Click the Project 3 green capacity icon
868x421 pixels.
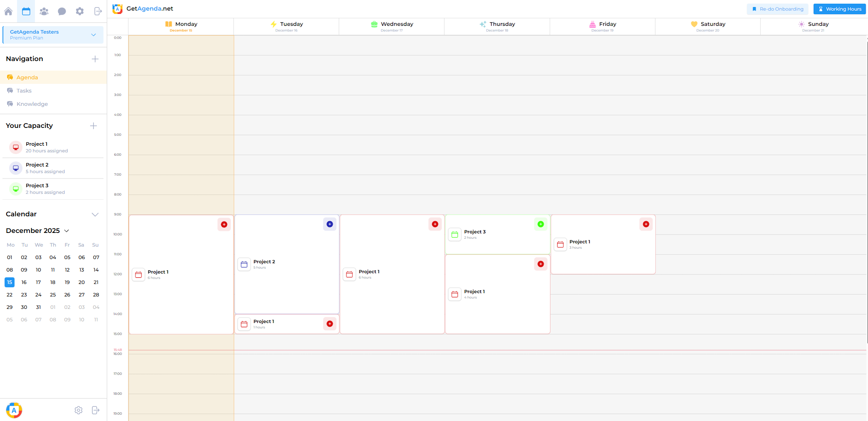[16, 188]
